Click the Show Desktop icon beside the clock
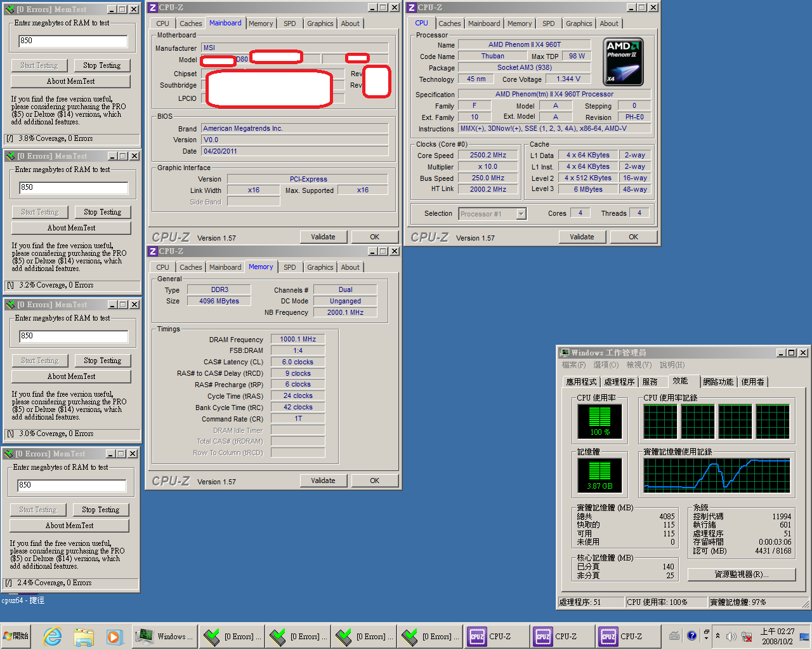 [804, 636]
